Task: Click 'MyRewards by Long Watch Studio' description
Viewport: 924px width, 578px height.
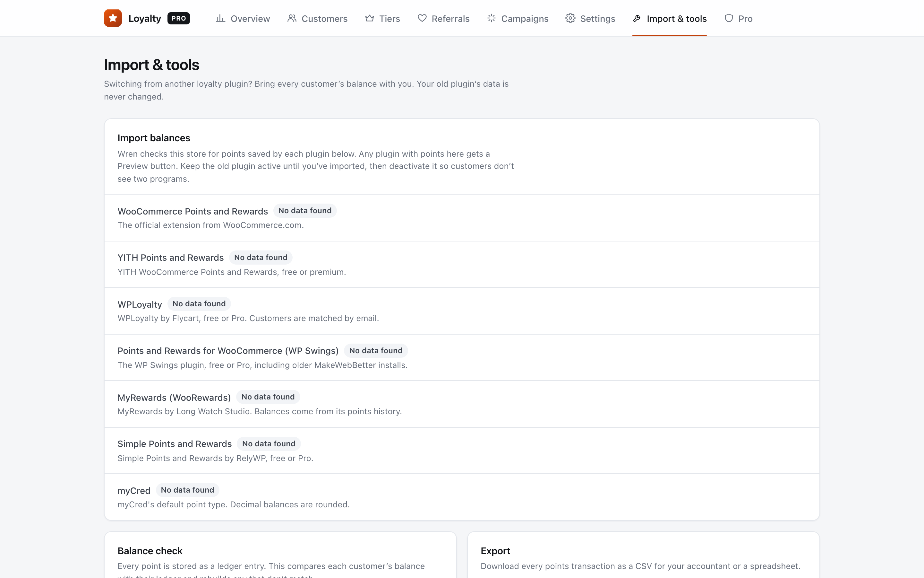Action: (260, 412)
